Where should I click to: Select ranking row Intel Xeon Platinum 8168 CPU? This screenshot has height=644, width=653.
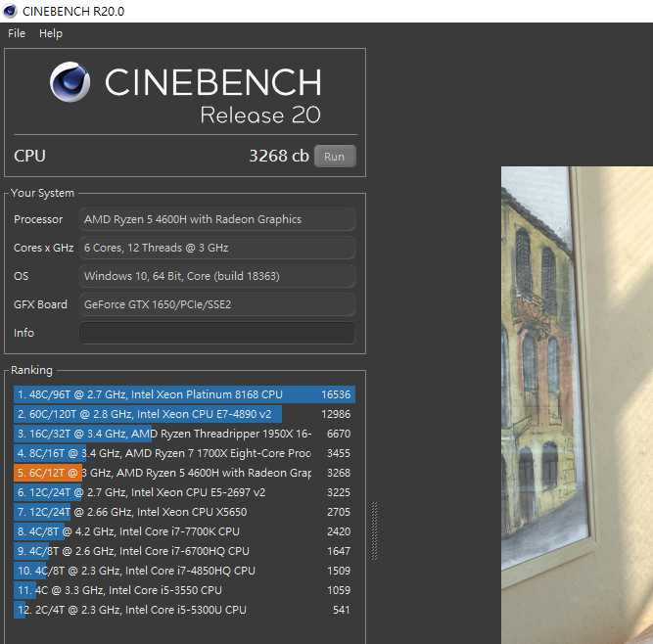(x=184, y=394)
